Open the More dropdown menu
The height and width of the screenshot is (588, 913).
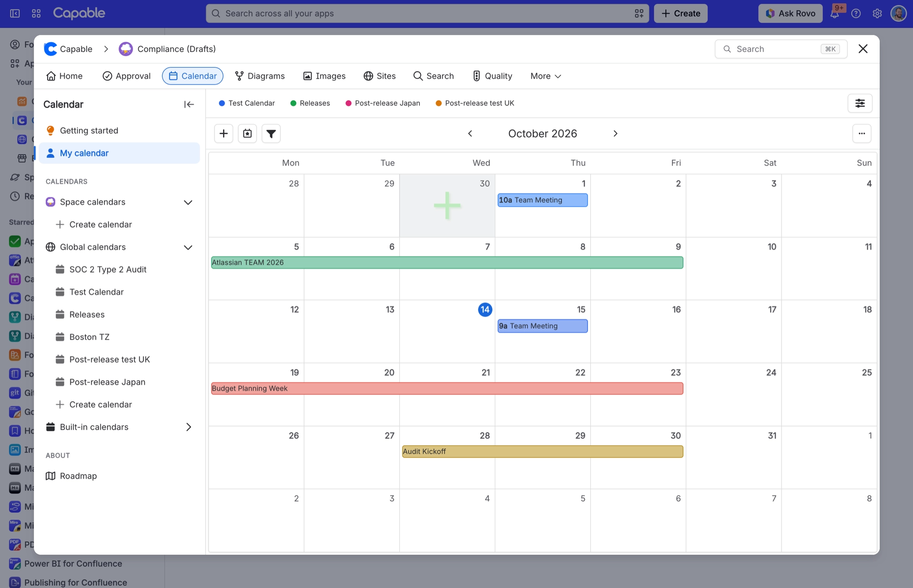pyautogui.click(x=546, y=76)
